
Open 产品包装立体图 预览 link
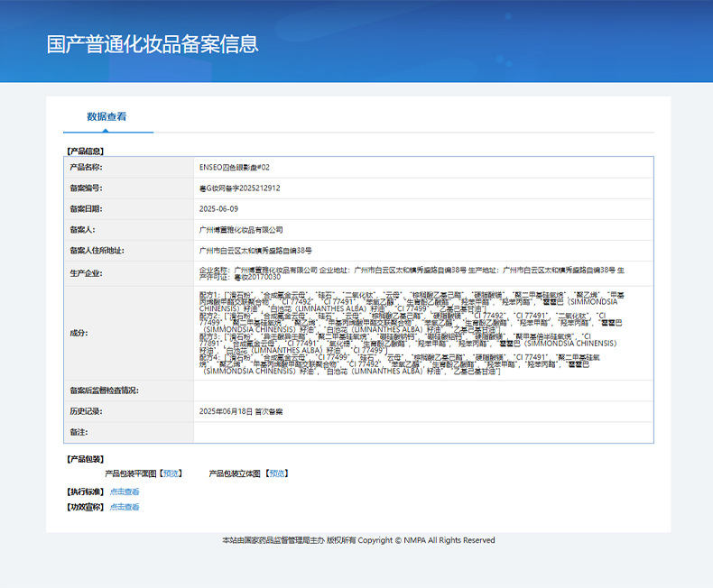click(x=277, y=473)
